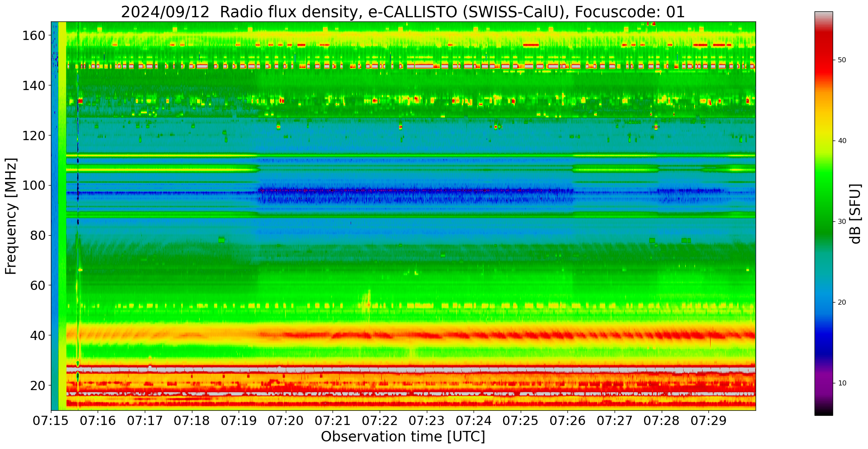Click the 80 frequency tick label
The image size is (868, 449).
pyautogui.click(x=38, y=235)
